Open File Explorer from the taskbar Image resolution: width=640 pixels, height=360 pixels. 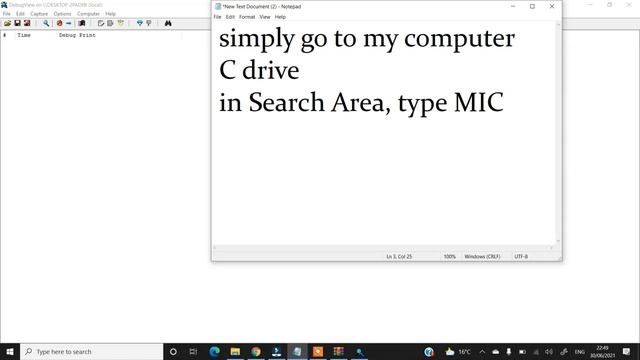click(235, 351)
